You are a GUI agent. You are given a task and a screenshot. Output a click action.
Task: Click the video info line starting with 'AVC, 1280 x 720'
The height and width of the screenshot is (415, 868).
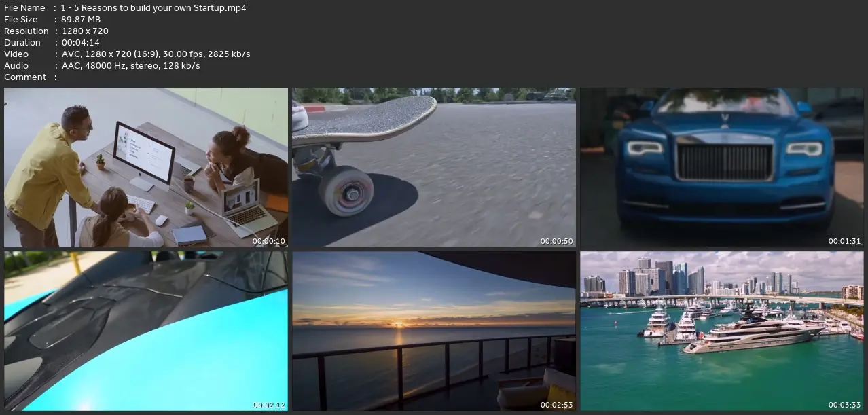[x=156, y=54]
